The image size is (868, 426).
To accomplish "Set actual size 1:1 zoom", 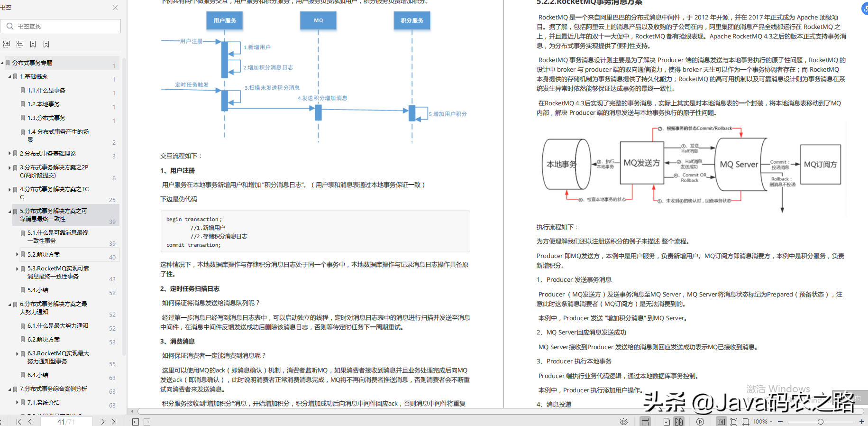I will (721, 422).
